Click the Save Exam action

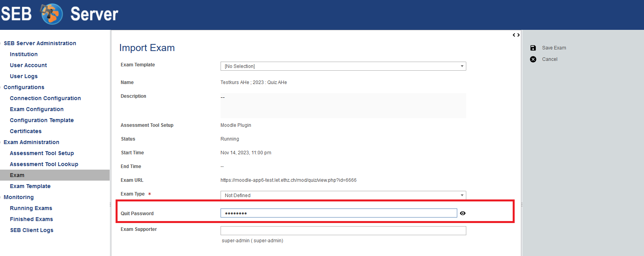[554, 48]
